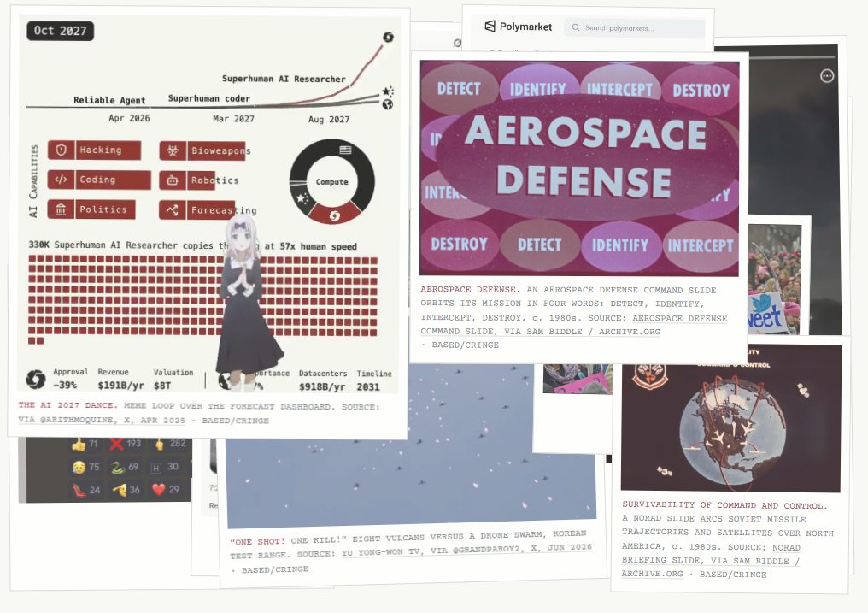Click the '-39%' approval value

[65, 385]
